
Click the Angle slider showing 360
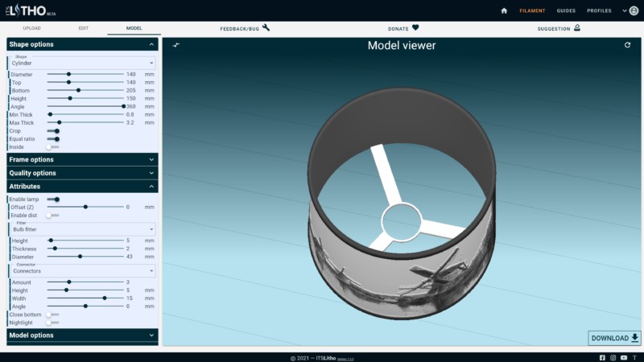tap(85, 107)
